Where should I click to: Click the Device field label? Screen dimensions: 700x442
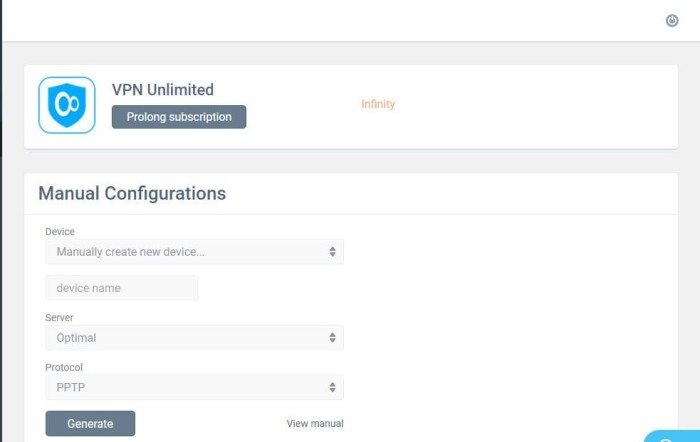click(60, 232)
